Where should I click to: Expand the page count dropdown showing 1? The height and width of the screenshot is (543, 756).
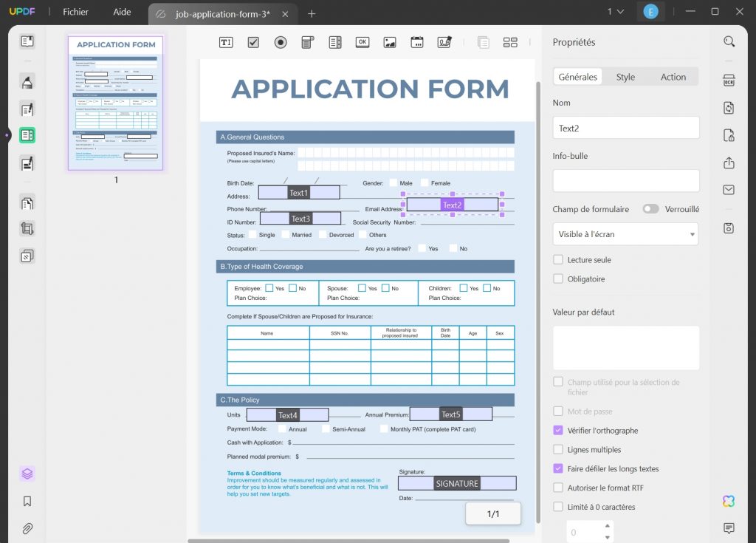tap(615, 12)
